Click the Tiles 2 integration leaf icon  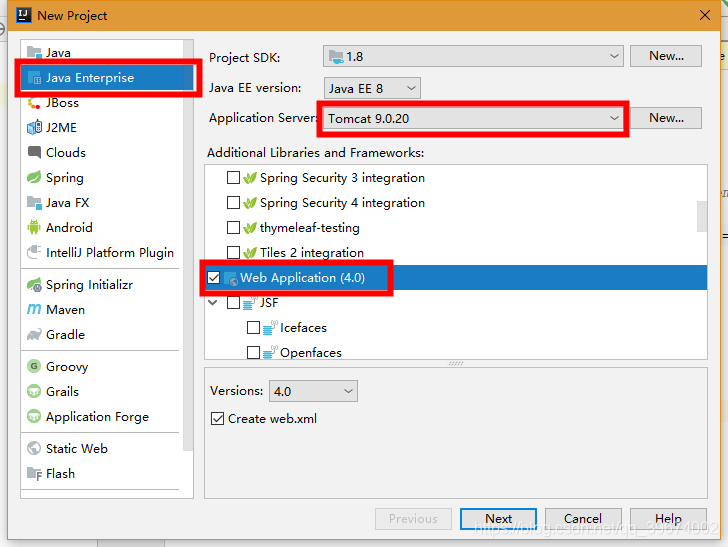click(250, 253)
